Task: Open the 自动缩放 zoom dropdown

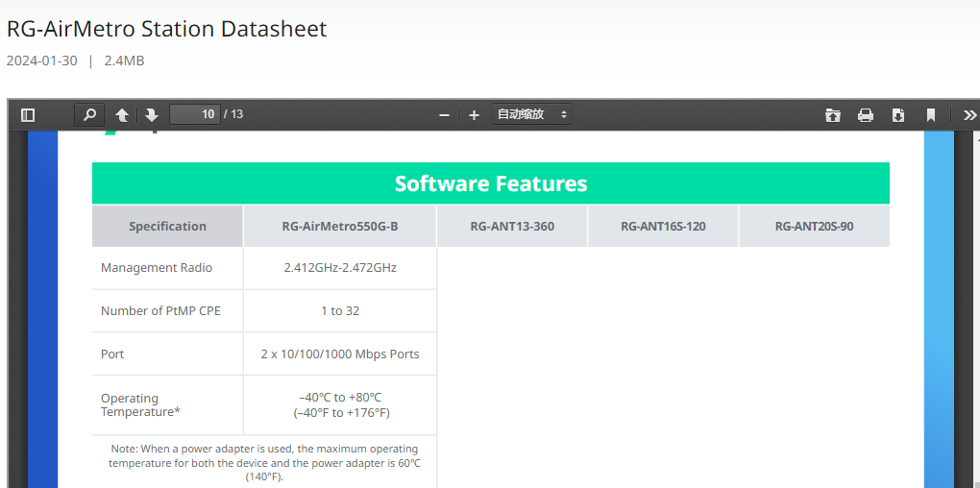Action: tap(531, 114)
